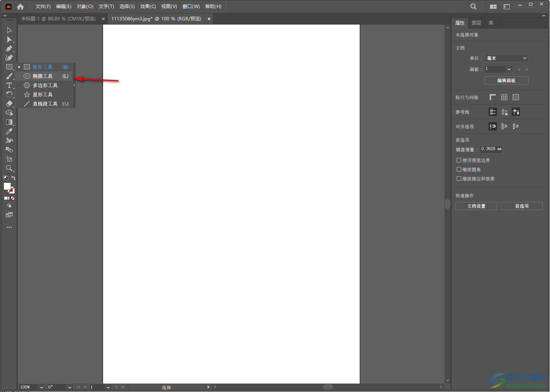Toggle snap to point icon in 对齐选项

pyautogui.click(x=493, y=126)
